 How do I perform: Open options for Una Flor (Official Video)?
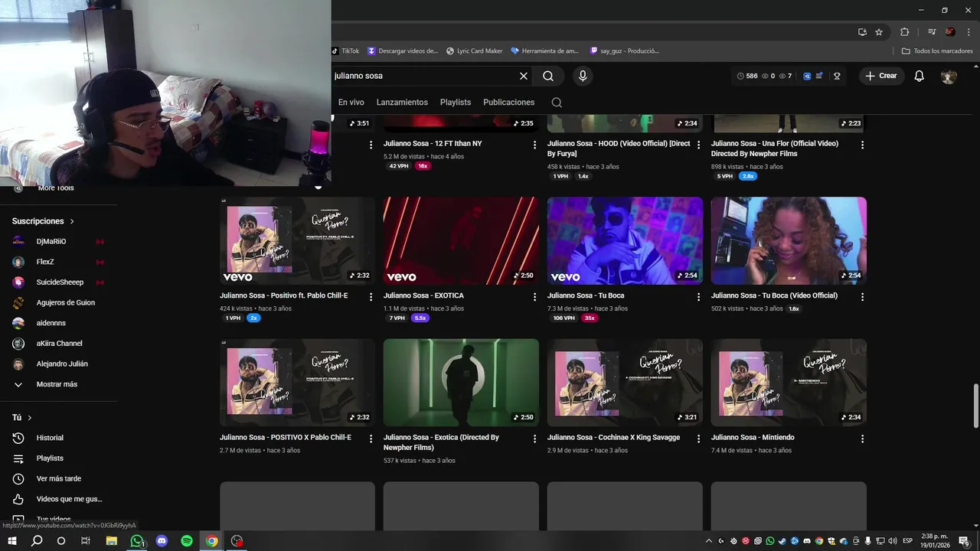pyautogui.click(x=863, y=145)
